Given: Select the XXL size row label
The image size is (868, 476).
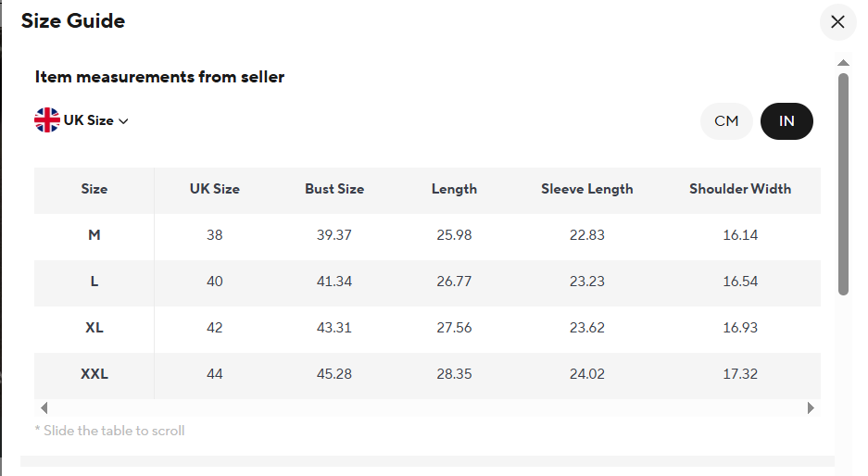Looking at the screenshot, I should [94, 374].
